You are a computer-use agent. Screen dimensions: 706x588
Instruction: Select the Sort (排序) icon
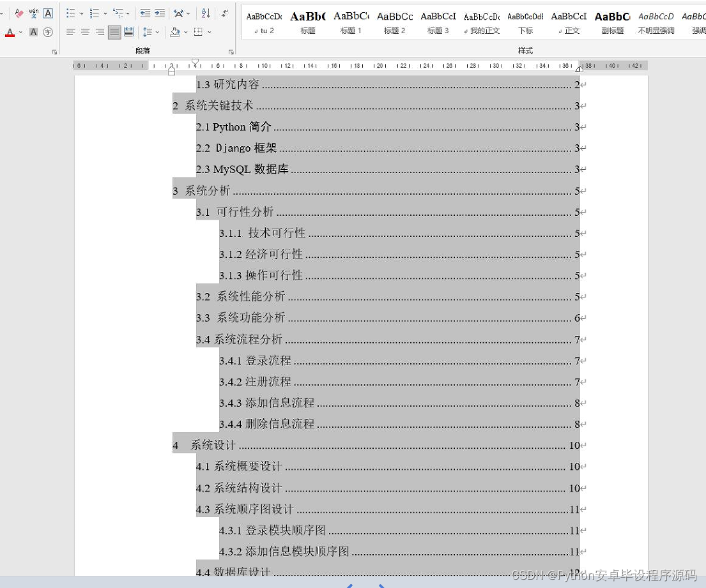[206, 13]
